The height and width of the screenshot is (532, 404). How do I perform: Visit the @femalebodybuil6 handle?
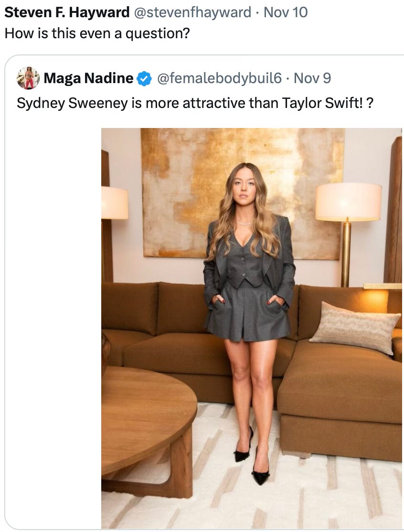click(x=219, y=78)
